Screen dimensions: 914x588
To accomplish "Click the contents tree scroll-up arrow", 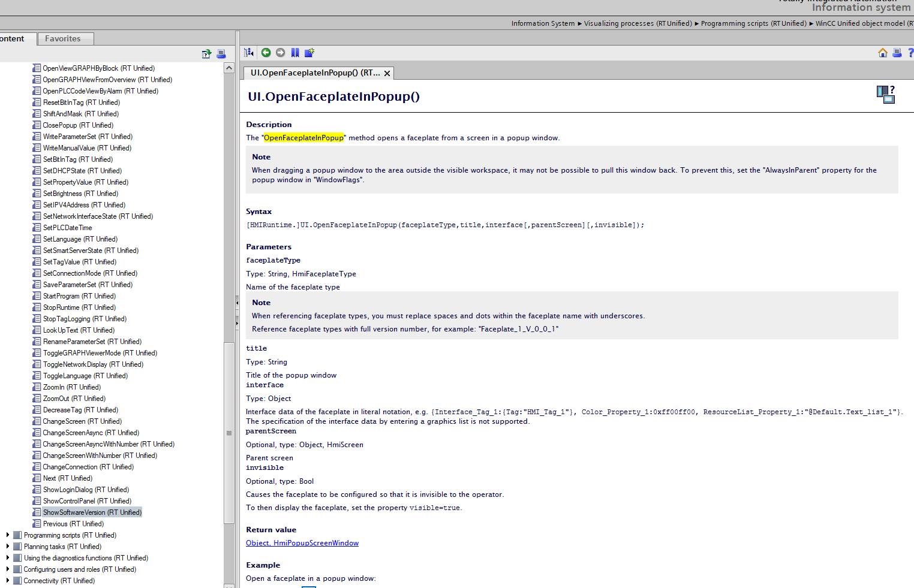I will pos(229,68).
